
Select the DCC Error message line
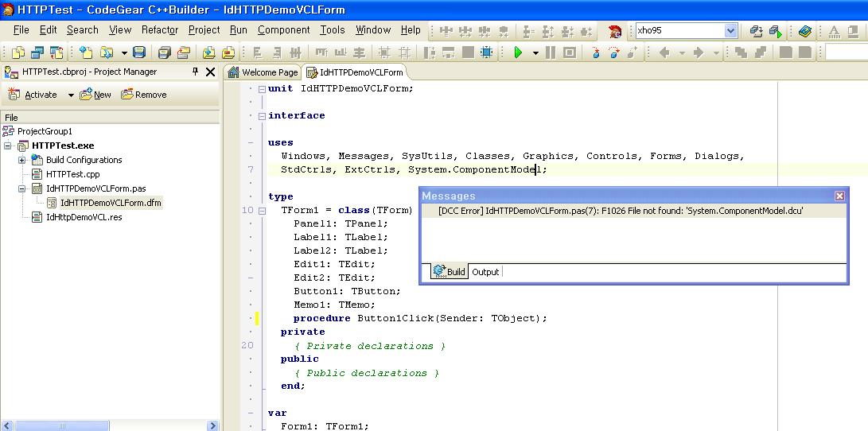[621, 211]
